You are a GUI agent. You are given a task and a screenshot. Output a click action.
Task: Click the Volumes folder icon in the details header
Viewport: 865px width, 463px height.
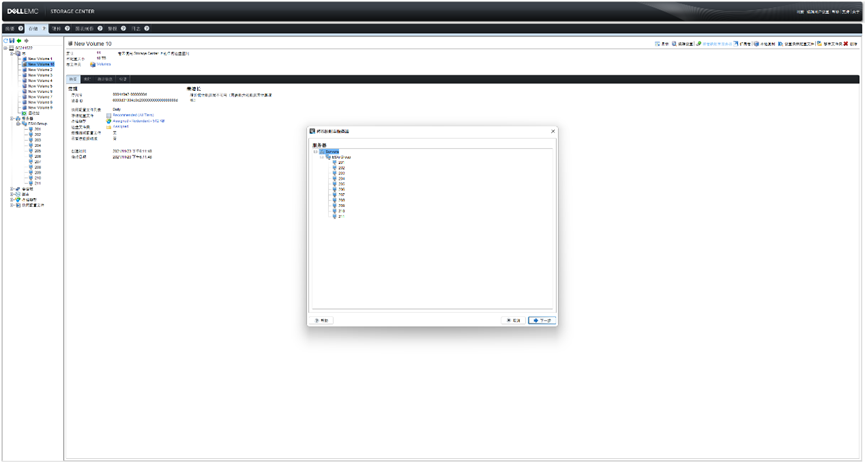pyautogui.click(x=93, y=64)
